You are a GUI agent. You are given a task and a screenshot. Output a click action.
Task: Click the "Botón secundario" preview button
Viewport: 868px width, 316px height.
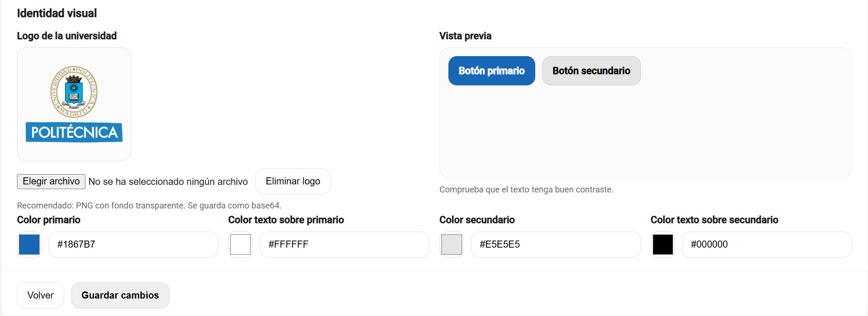coord(591,71)
